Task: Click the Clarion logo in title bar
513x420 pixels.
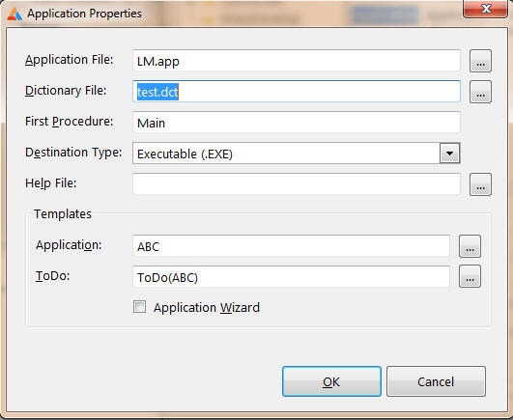Action: pos(14,14)
